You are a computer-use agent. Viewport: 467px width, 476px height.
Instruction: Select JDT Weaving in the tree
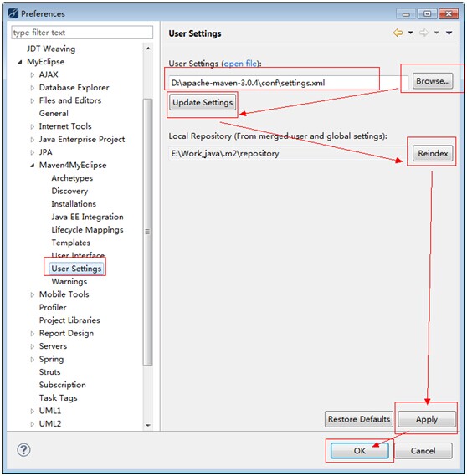click(x=51, y=49)
